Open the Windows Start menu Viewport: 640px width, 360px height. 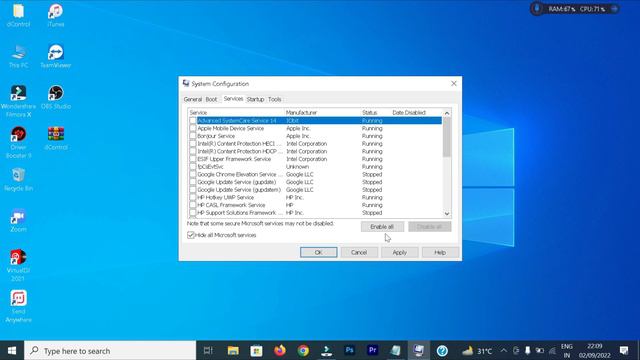click(12, 351)
